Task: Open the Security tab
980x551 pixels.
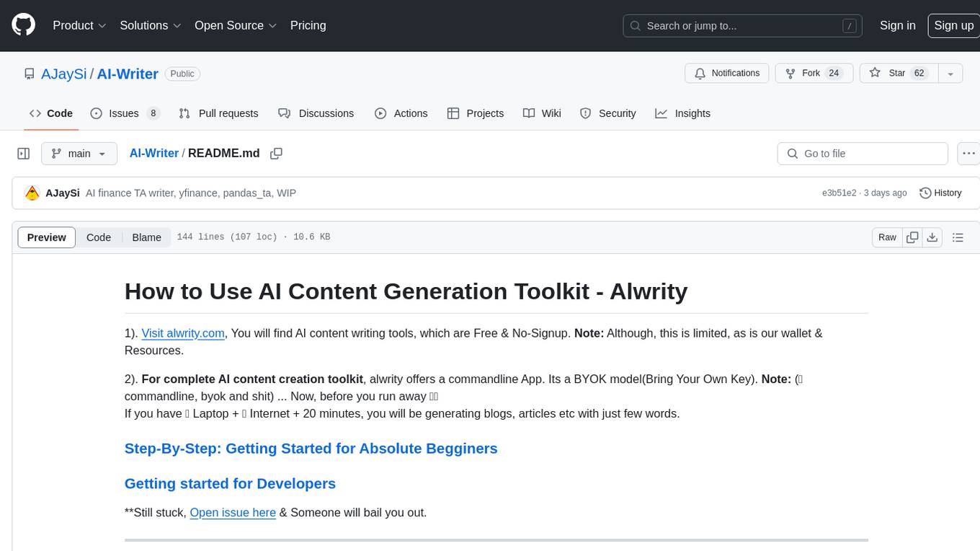Action: [x=607, y=113]
